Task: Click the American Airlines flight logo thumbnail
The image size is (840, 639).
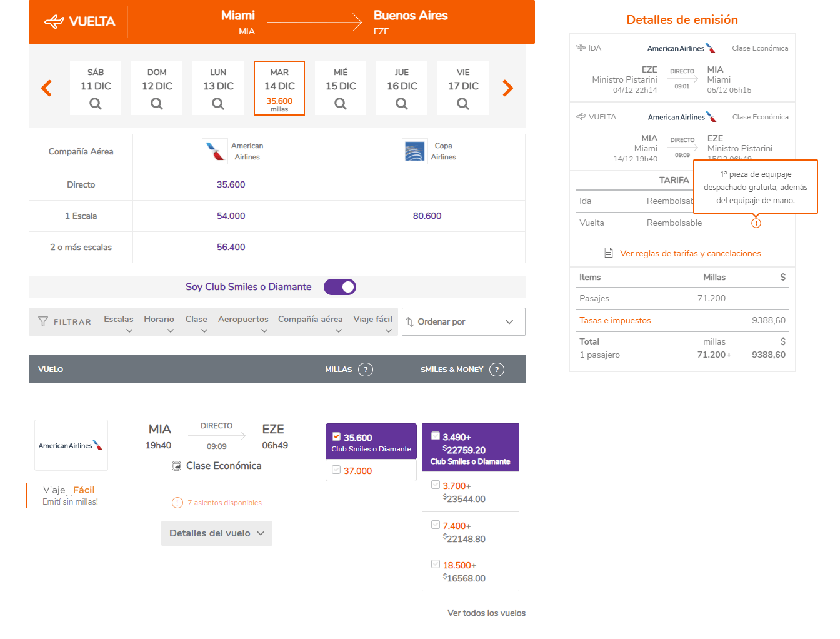Action: [x=71, y=445]
